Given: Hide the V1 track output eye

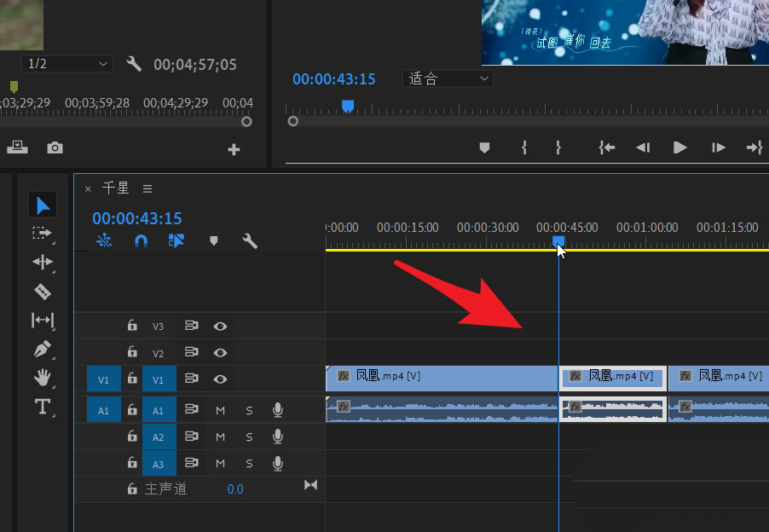Looking at the screenshot, I should [220, 379].
